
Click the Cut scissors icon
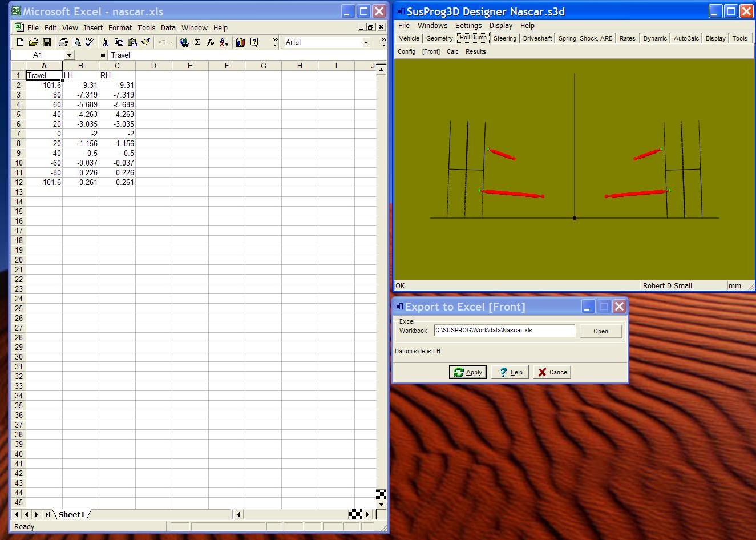(x=106, y=42)
